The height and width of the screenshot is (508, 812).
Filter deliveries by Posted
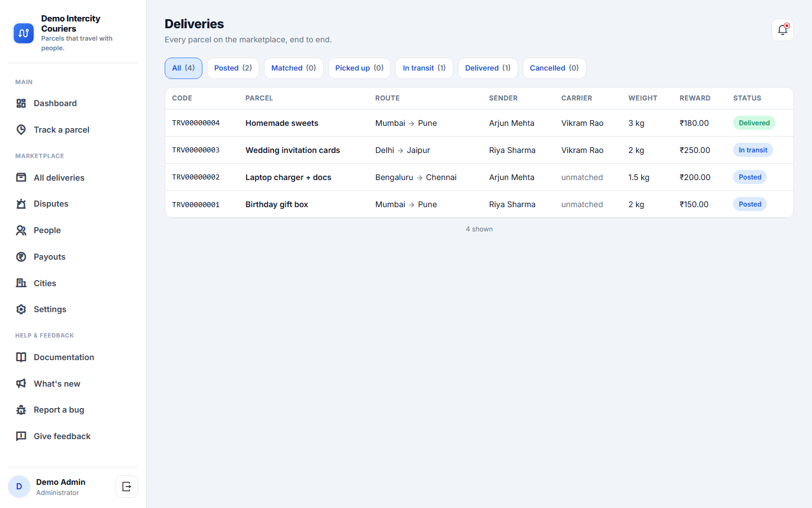coord(233,68)
